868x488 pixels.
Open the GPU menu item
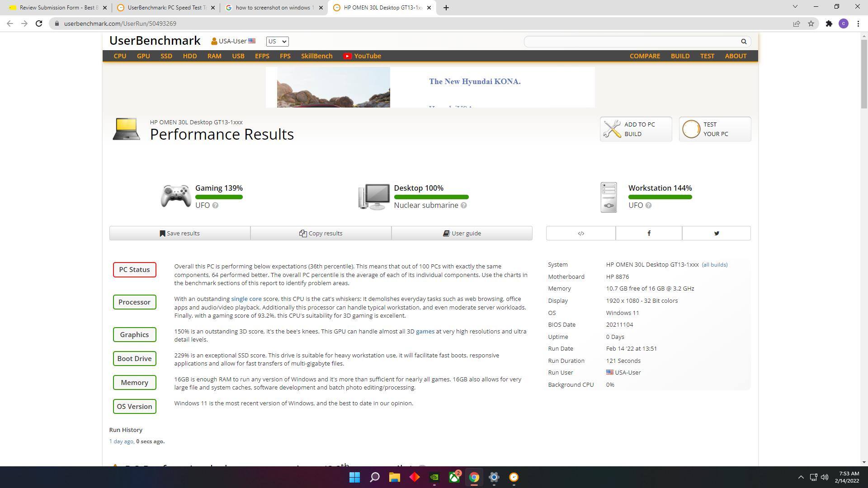pyautogui.click(x=143, y=56)
